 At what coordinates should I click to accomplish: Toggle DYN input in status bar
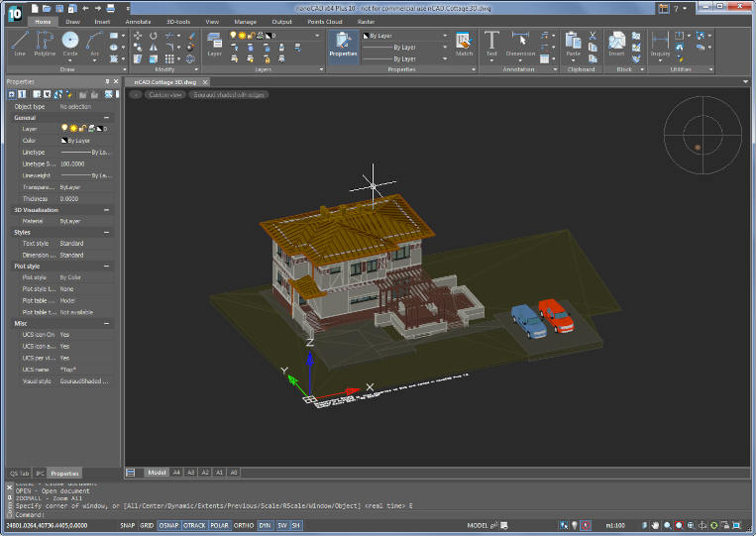pos(265,525)
